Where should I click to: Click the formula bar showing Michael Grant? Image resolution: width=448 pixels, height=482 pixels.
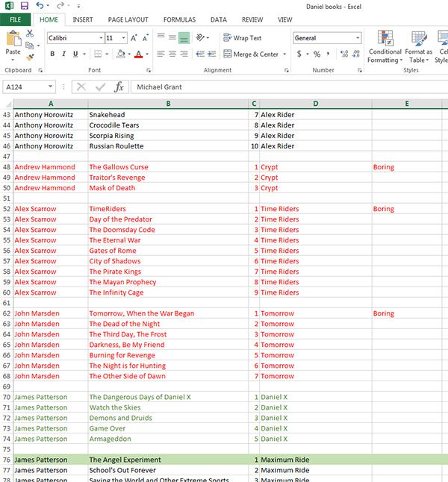[289, 87]
